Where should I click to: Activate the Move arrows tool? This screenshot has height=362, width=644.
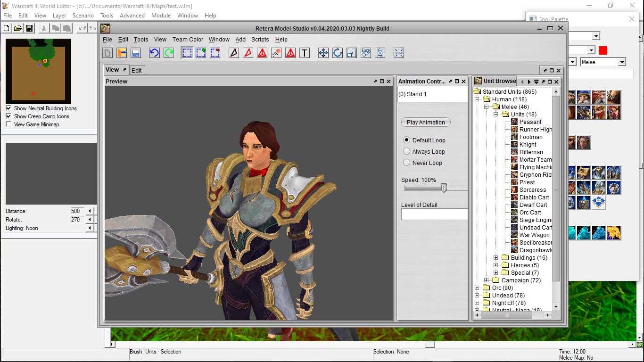[323, 53]
